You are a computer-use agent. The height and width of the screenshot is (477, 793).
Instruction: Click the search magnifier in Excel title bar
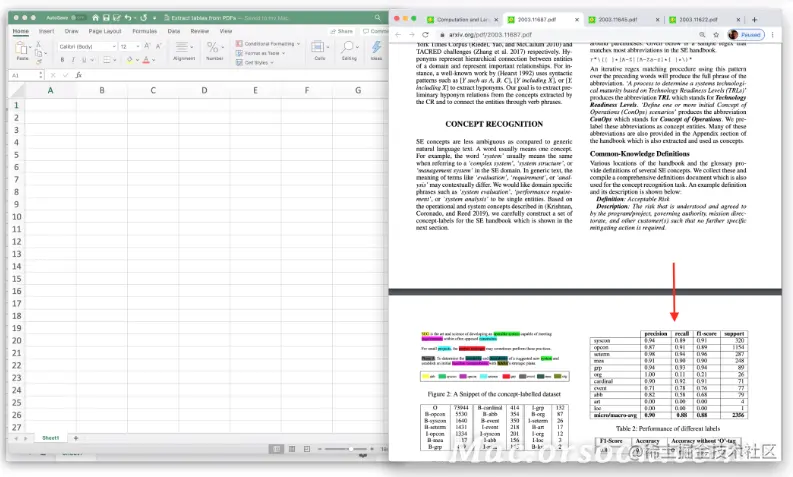[x=377, y=18]
